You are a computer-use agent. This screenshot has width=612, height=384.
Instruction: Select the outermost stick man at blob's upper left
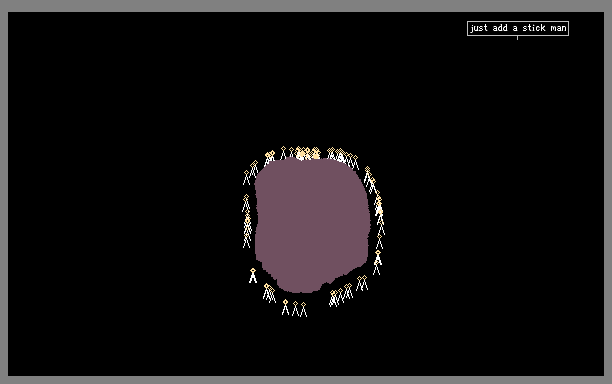pos(246,178)
